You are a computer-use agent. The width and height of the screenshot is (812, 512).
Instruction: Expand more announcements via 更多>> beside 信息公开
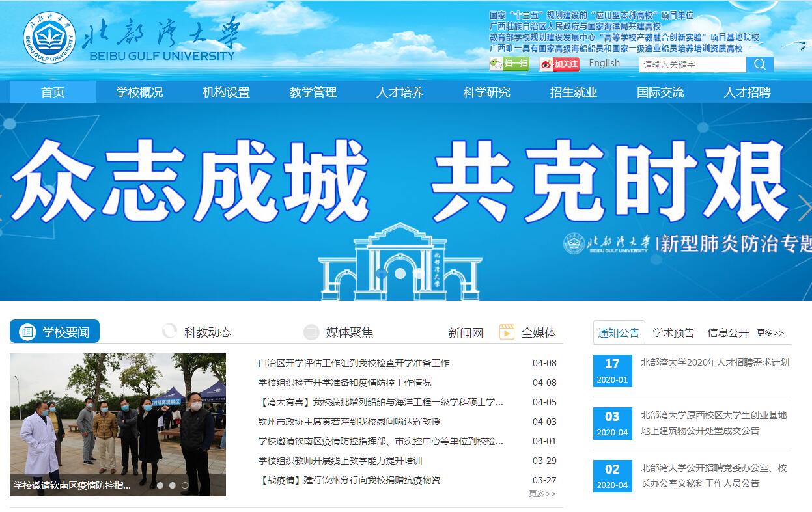click(770, 333)
